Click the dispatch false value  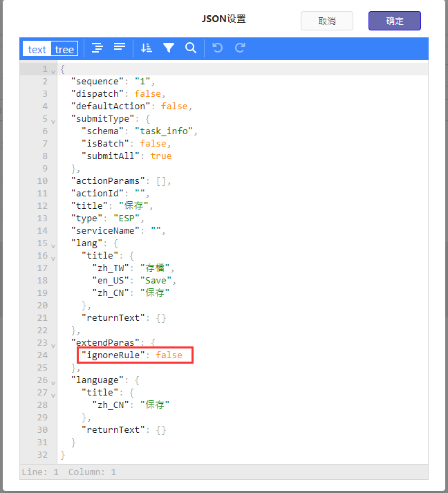click(147, 94)
